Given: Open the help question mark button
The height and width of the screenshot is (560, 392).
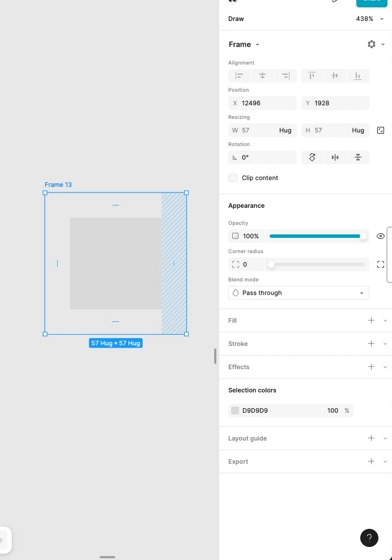Looking at the screenshot, I should click(x=369, y=538).
